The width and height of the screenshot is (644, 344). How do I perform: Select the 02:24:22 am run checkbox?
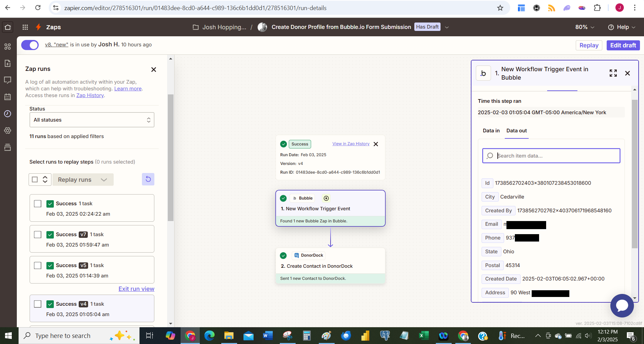click(38, 204)
